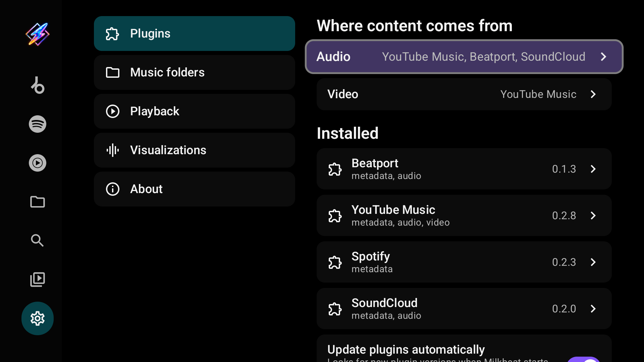Click the 'Where content comes from' heading
The height and width of the screenshot is (362, 644).
415,26
